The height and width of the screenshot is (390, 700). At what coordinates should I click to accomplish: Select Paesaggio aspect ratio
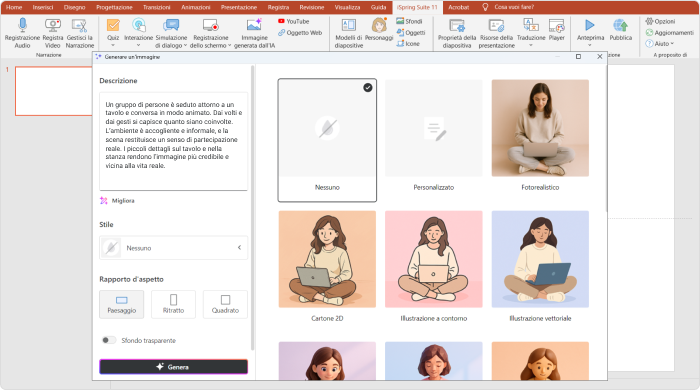[x=121, y=304]
